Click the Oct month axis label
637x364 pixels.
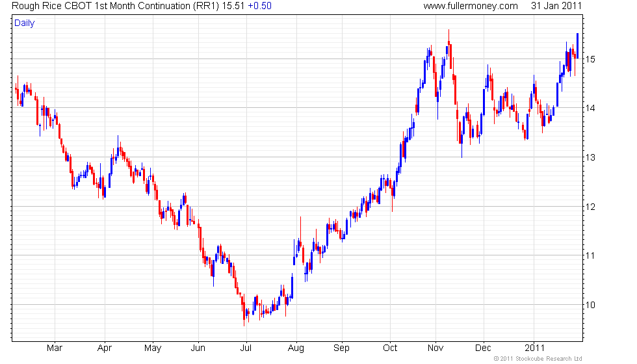click(390, 348)
